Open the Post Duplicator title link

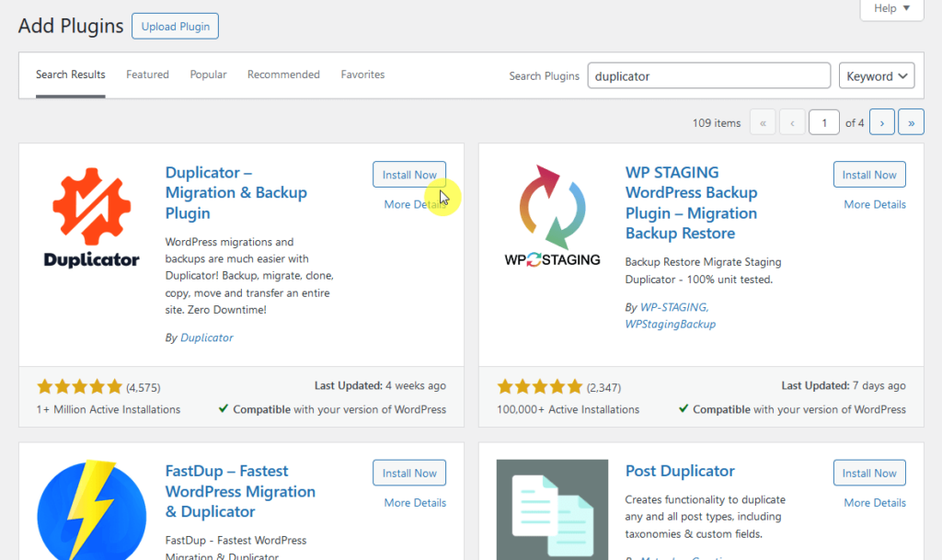pyautogui.click(x=680, y=471)
